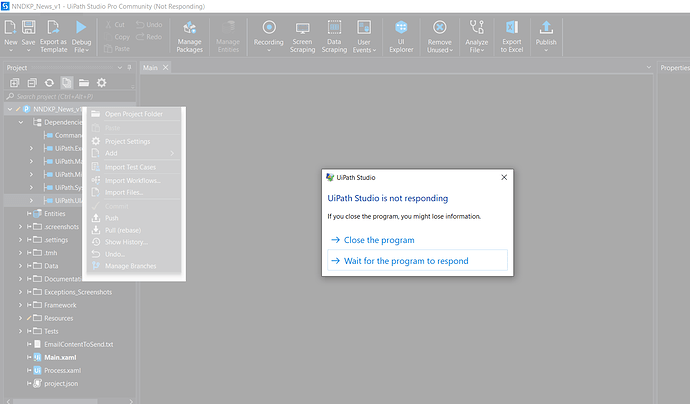Select Process.xaml in project tree
Image resolution: width=690 pixels, height=404 pixels.
pos(62,371)
